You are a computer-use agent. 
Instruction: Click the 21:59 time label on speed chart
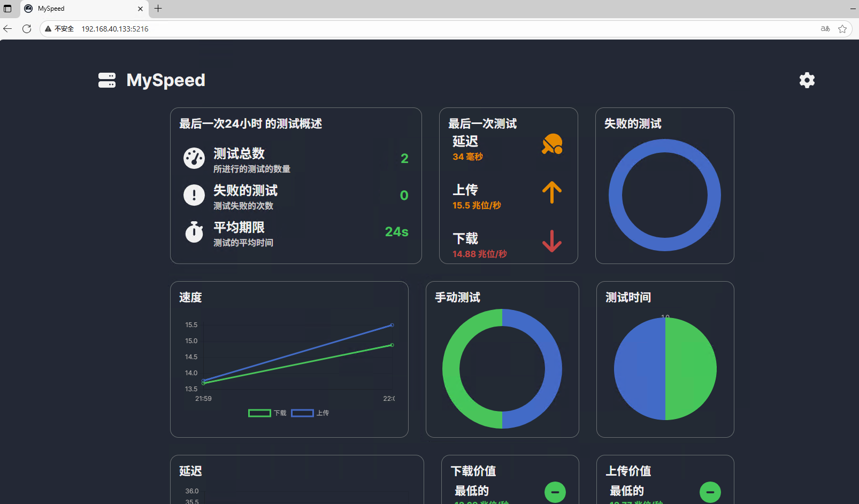tap(203, 399)
